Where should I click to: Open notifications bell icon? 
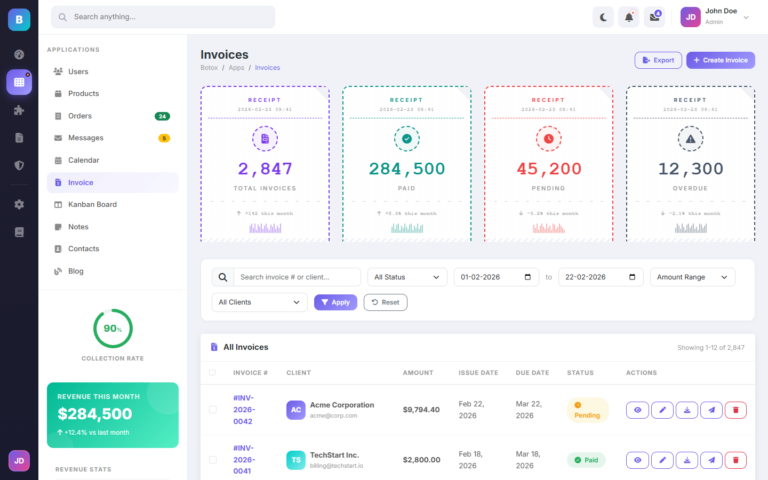click(x=629, y=16)
